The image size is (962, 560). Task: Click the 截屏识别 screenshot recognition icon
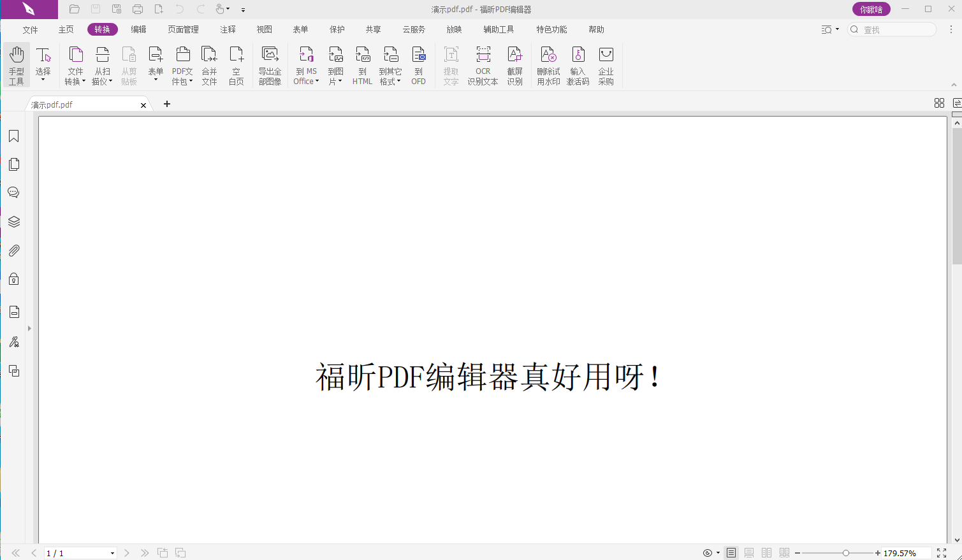[x=514, y=65]
